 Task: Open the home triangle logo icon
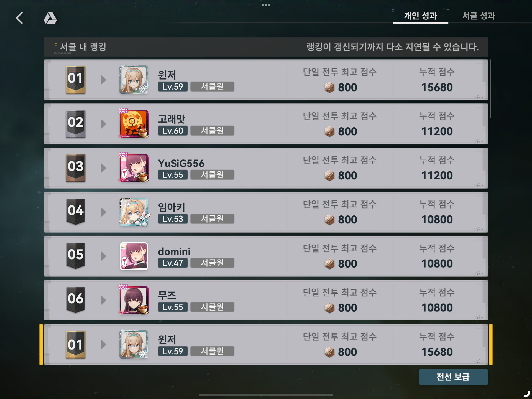coord(50,18)
